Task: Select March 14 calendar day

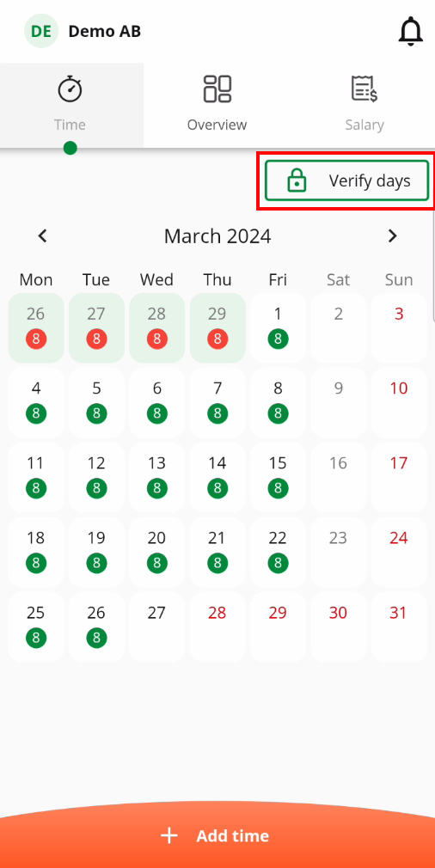Action: 217,477
